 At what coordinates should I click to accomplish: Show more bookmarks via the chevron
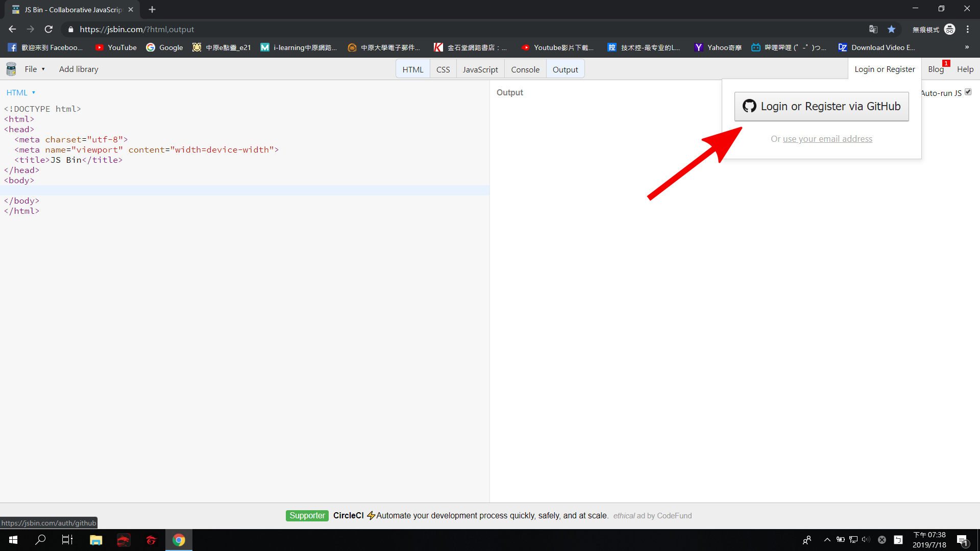967,47
